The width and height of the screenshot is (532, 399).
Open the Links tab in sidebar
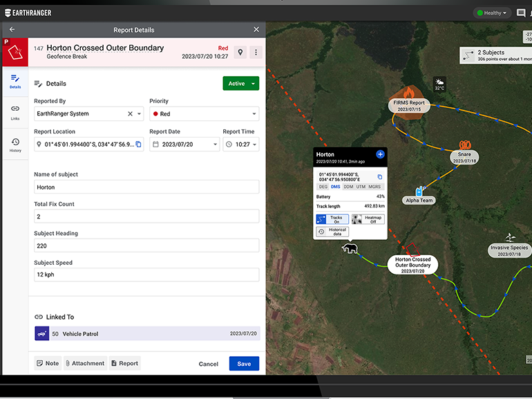click(x=15, y=112)
